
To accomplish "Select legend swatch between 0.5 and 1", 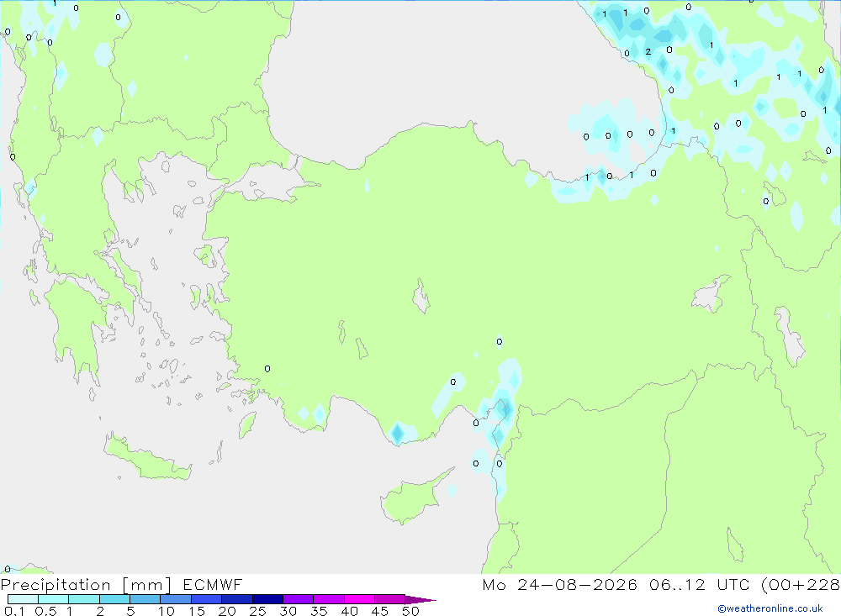I will [54, 599].
